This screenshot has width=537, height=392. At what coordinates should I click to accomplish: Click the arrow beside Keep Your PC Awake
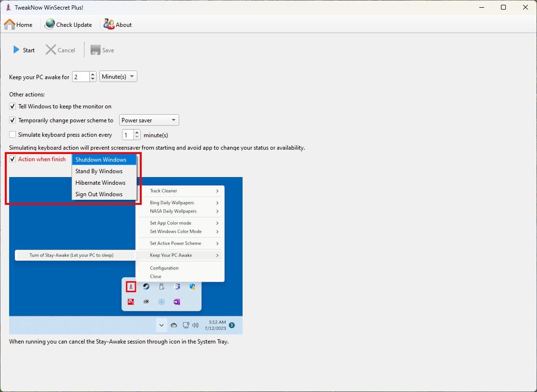[x=218, y=255]
